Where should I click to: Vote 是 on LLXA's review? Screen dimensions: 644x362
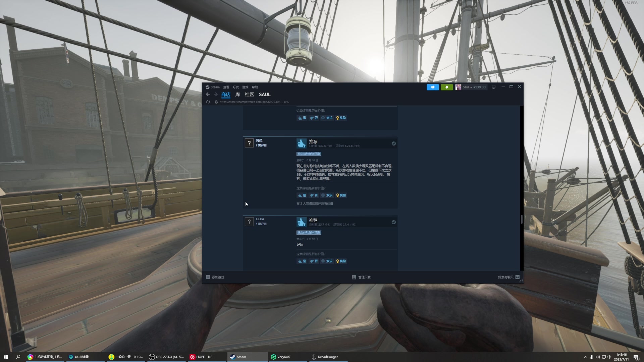click(x=302, y=261)
